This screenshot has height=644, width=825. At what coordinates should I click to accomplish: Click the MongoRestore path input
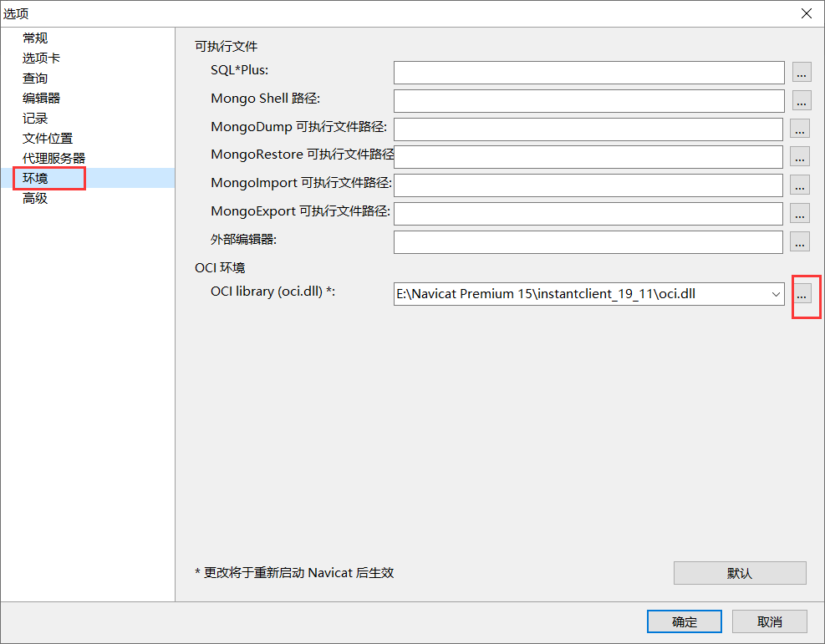coord(588,157)
